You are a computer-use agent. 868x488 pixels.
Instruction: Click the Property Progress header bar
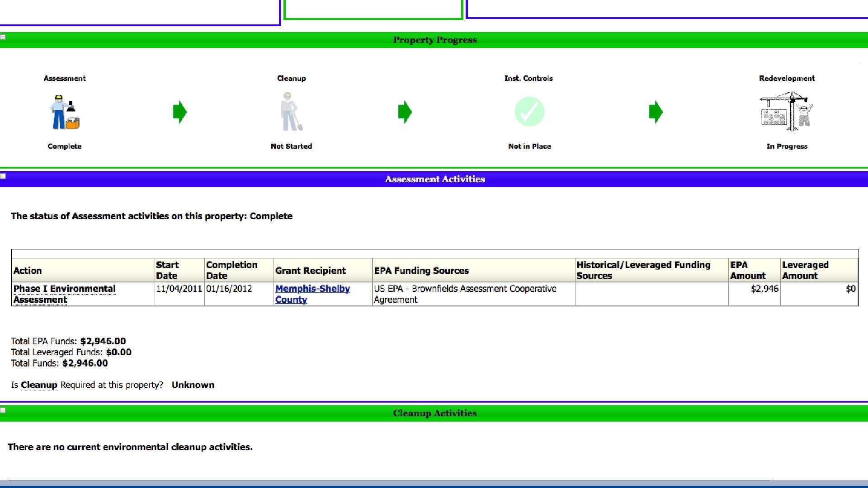click(434, 40)
